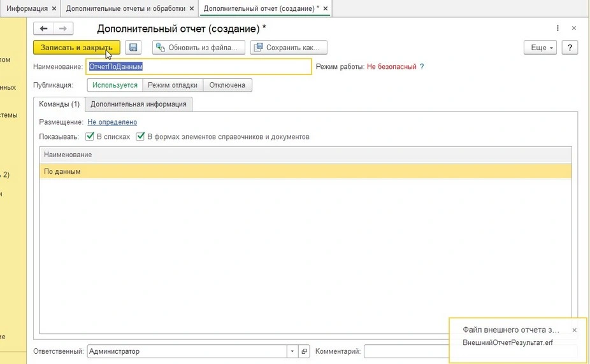Set publication to Отключена
The width and height of the screenshot is (590, 364).
(x=227, y=85)
